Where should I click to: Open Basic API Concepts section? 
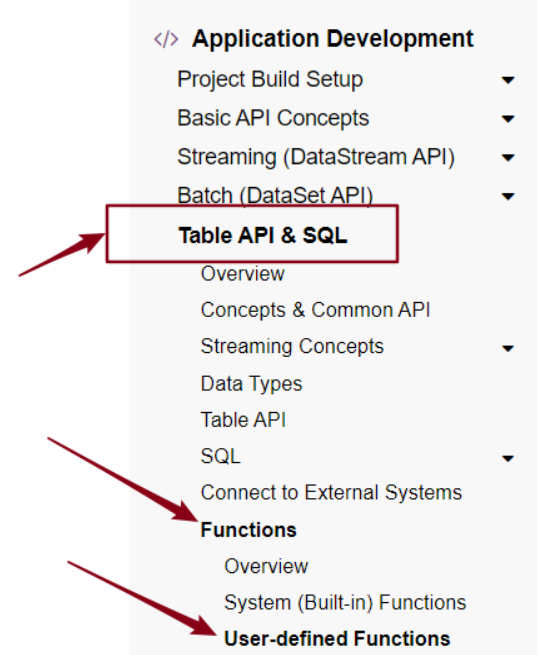pos(273,118)
